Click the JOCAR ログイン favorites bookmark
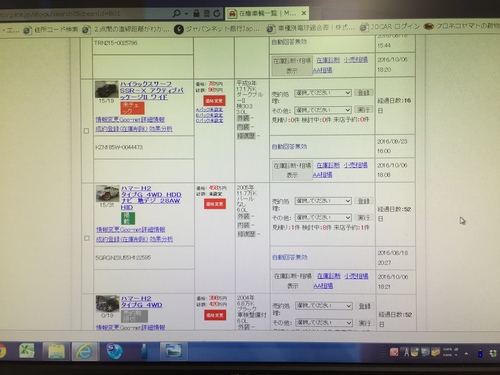The height and width of the screenshot is (375, 500). pyautogui.click(x=390, y=27)
